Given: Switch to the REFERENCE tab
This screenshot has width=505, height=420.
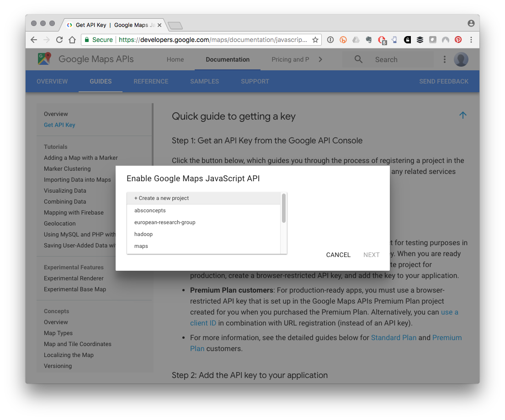Looking at the screenshot, I should point(151,81).
